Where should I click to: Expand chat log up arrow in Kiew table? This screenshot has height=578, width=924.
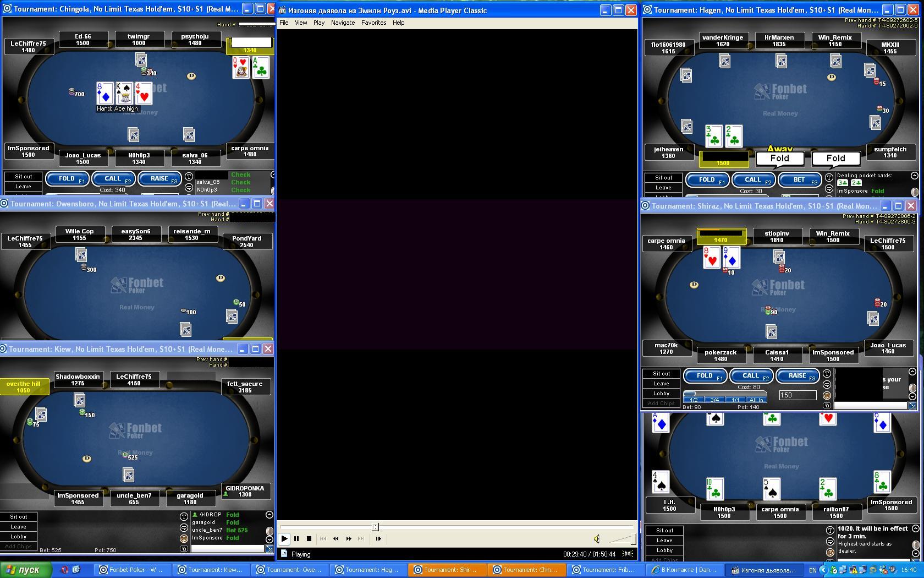tap(269, 515)
